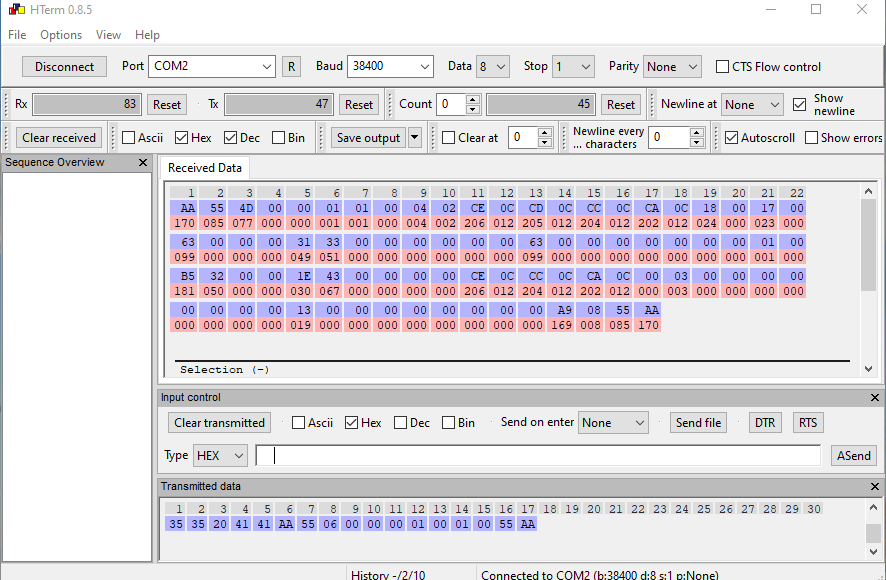
Task: Increase the Clear at value
Action: point(544,133)
